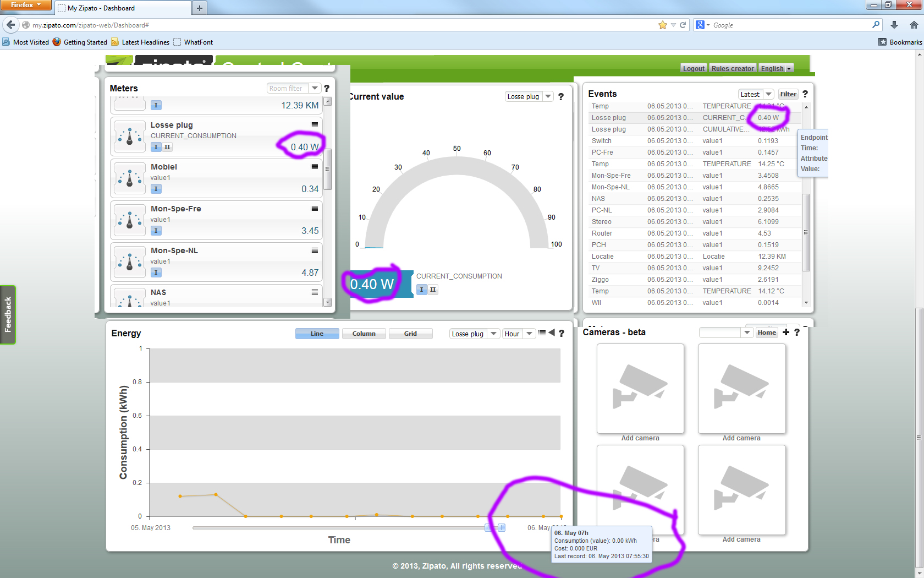The height and width of the screenshot is (578, 924).
Task: Switch the Energy chart to Column view
Action: [x=364, y=334]
